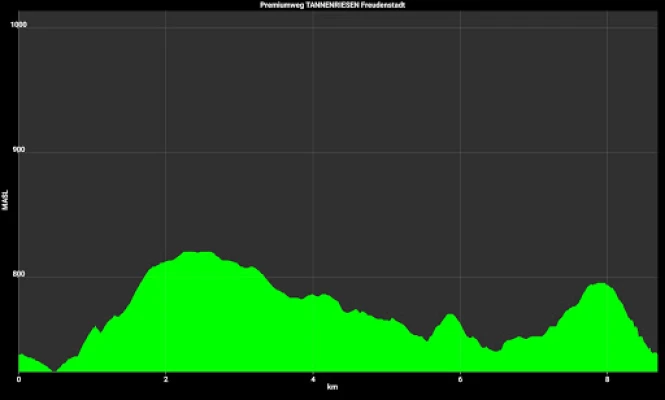
Task: Pick the small green peak just before 6 km
Action: (x=451, y=316)
